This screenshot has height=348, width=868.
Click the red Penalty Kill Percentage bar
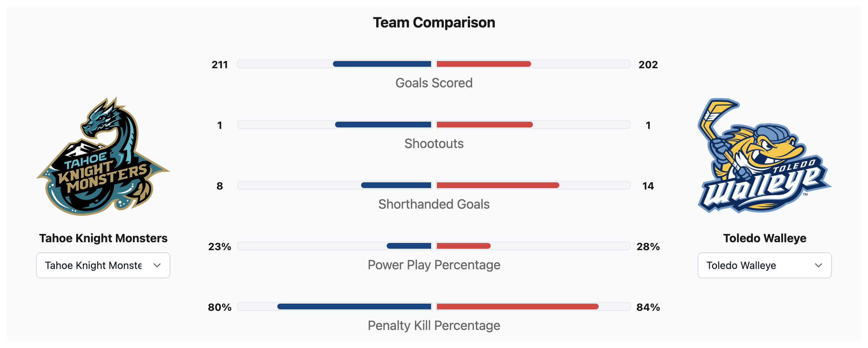(x=517, y=306)
